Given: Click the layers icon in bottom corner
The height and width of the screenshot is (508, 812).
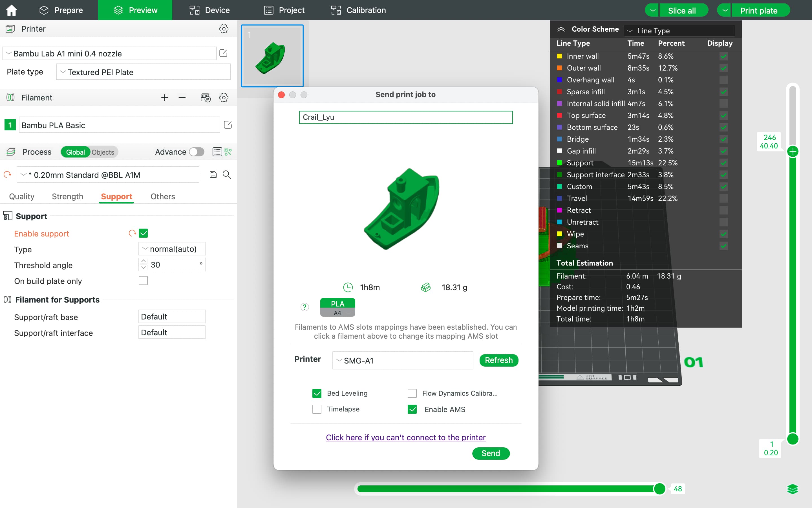Looking at the screenshot, I should point(793,489).
